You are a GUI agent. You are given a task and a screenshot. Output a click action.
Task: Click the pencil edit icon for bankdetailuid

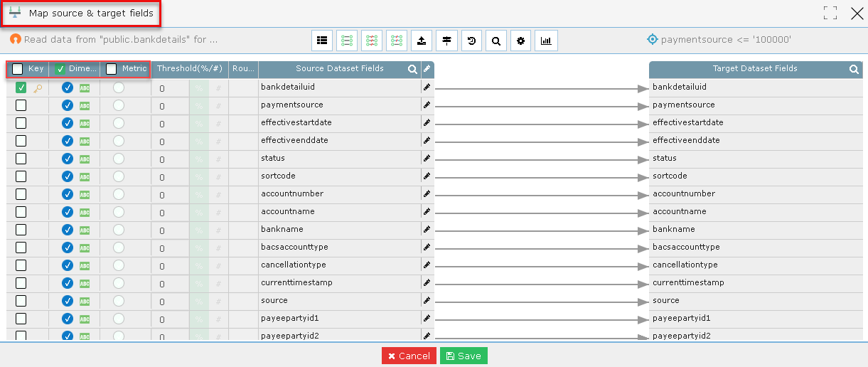click(427, 87)
